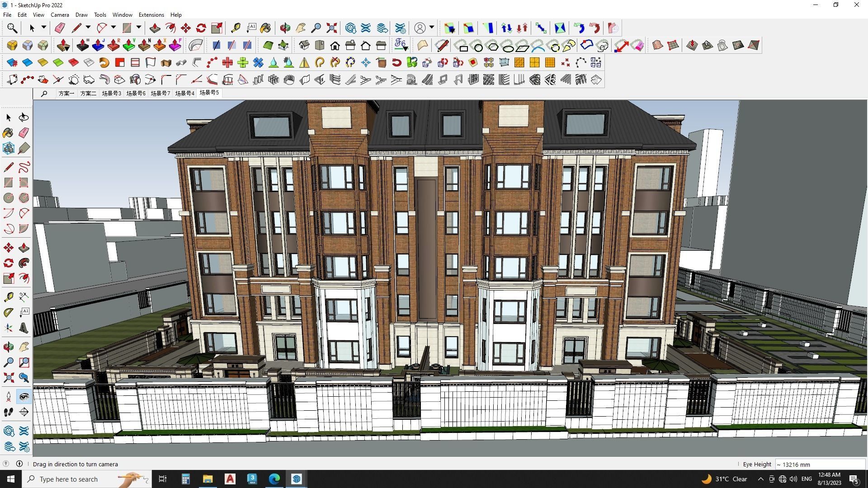Select the Position Camera tool

click(8, 397)
